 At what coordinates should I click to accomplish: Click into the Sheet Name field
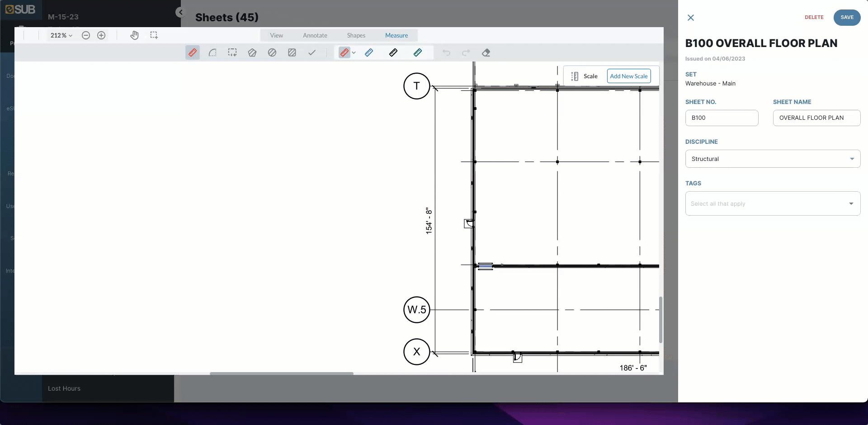[816, 118]
